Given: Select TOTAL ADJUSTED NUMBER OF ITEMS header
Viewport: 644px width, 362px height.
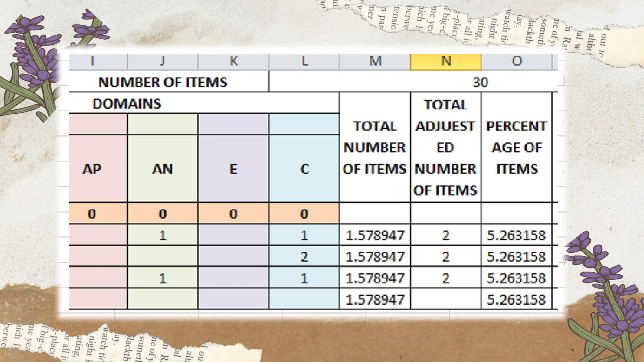Looking at the screenshot, I should coord(446,147).
